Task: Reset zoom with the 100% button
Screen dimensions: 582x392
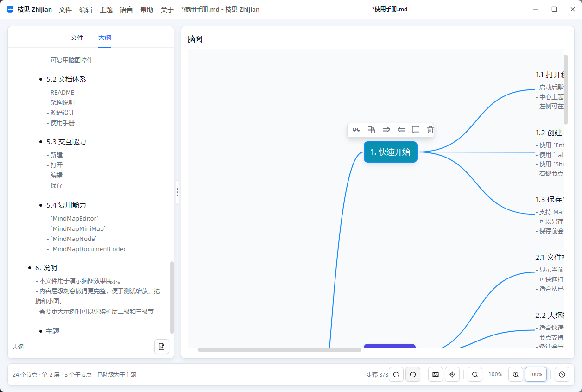Action: [536, 374]
